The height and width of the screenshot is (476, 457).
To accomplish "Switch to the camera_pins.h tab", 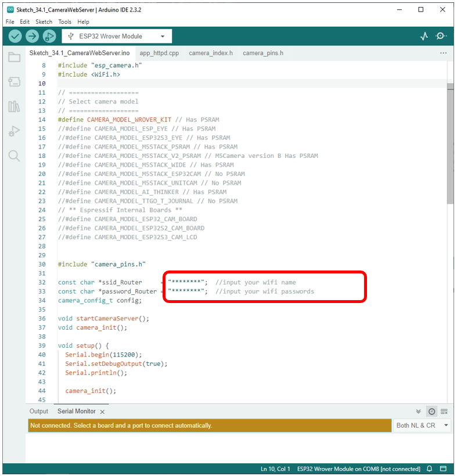I will [x=263, y=53].
